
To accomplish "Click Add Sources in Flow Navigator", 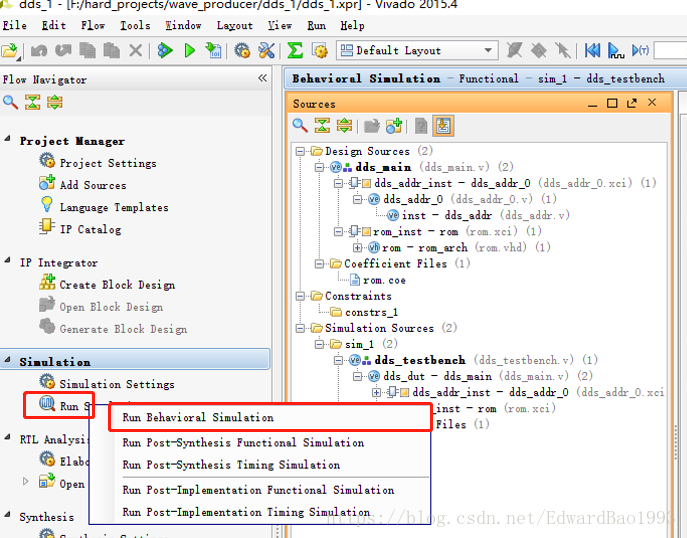I will click(x=93, y=185).
